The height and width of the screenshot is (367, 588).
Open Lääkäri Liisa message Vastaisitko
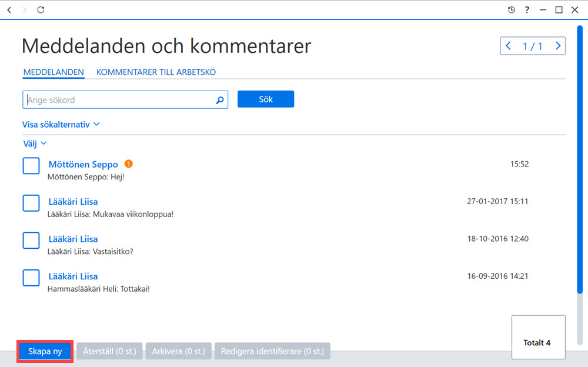[x=73, y=239]
